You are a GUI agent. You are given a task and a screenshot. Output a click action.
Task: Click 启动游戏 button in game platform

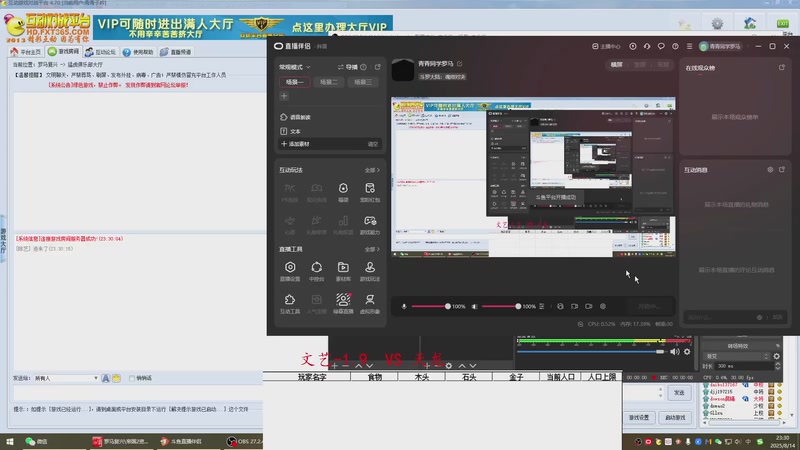[x=675, y=417]
